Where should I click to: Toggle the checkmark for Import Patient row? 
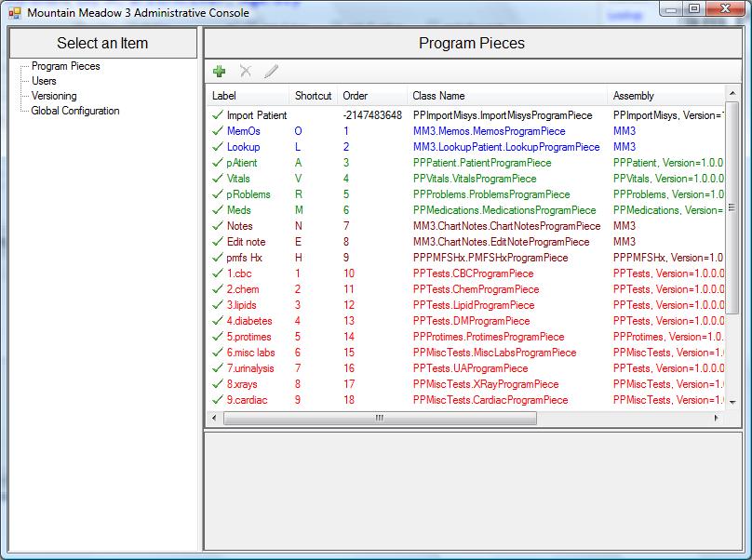pos(218,115)
